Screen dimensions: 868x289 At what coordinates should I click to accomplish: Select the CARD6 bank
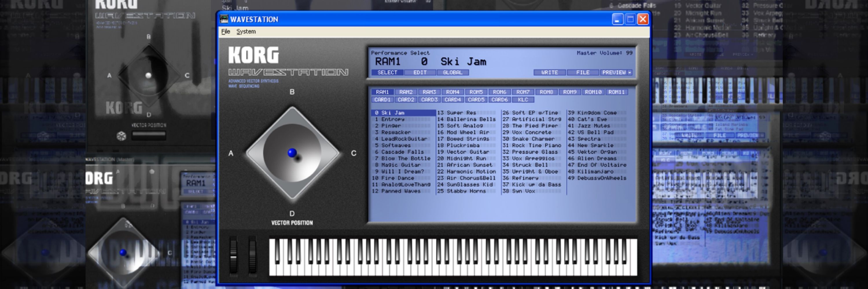tap(499, 100)
